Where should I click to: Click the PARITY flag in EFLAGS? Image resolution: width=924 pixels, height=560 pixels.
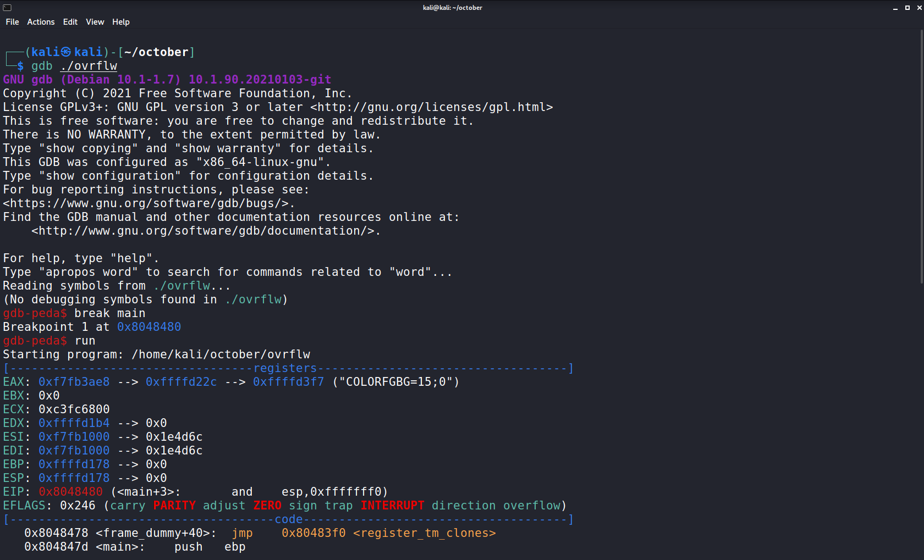(174, 506)
